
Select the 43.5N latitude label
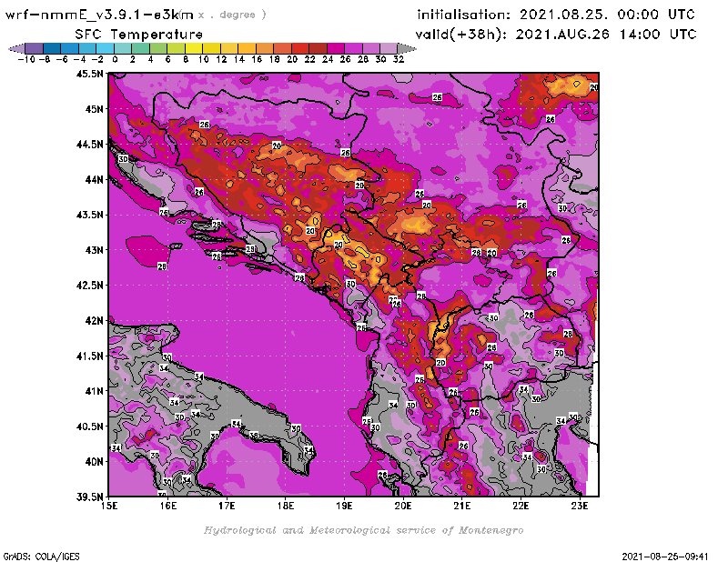pos(89,215)
